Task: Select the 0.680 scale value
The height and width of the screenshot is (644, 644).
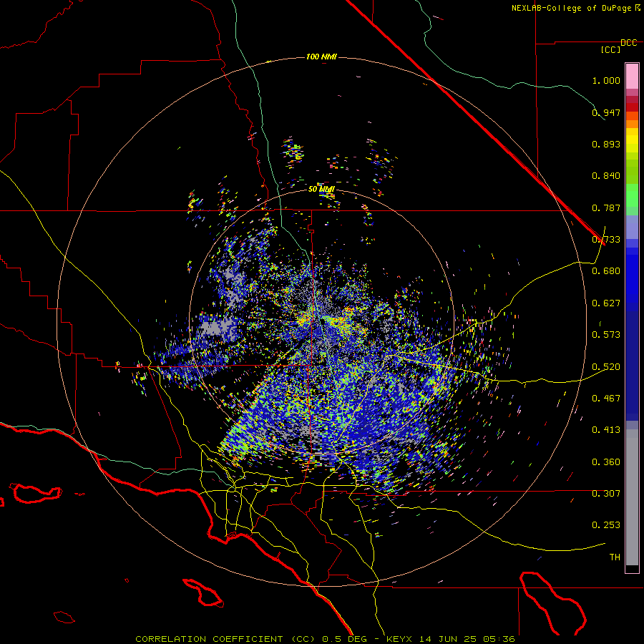Action: (x=606, y=271)
